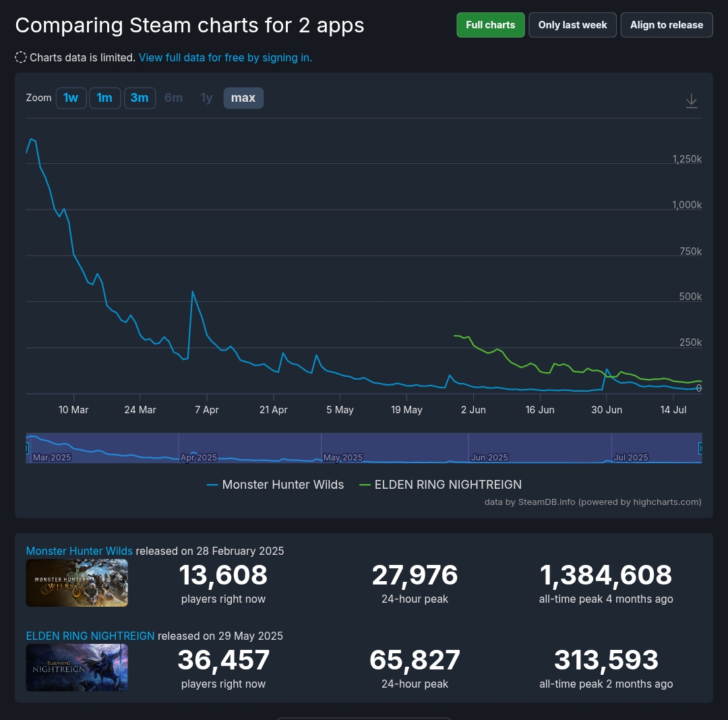The image size is (728, 720).
Task: Toggle Monster Hunter Wilds series in legend
Action: coord(275,485)
